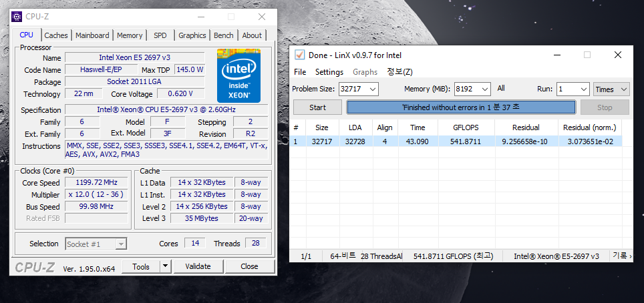Click the residual value 9.256658e-10

tap(526, 141)
